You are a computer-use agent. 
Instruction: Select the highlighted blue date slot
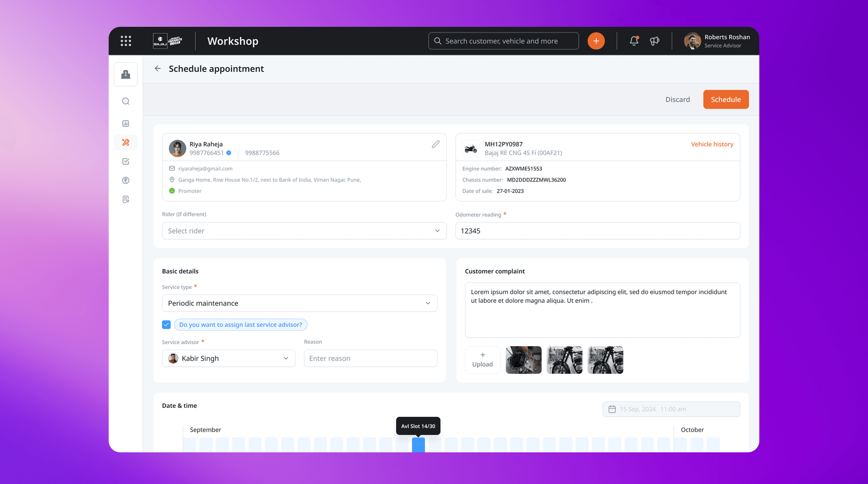[x=418, y=445]
